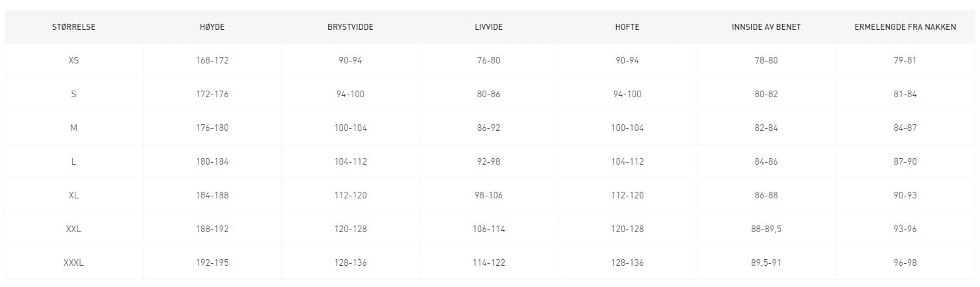
Task: Select the XS size row label
Action: (73, 60)
